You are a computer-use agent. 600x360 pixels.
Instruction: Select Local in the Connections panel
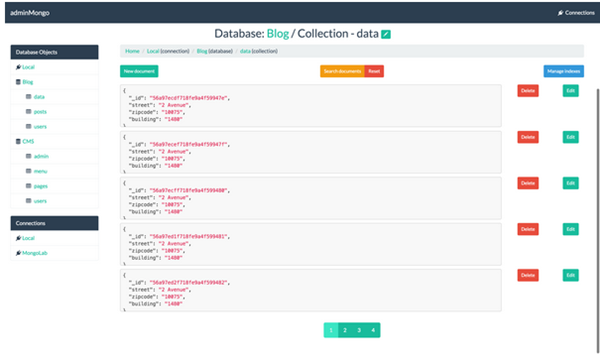28,238
